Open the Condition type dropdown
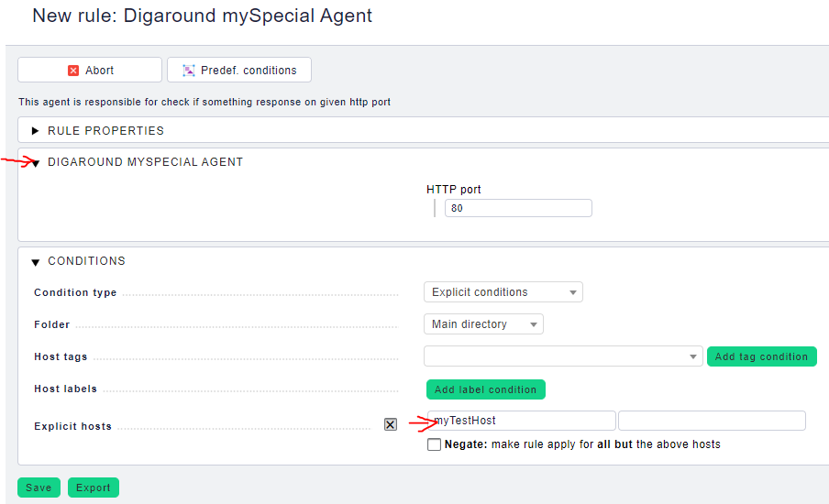Viewport: 829px width, 504px height. click(503, 292)
